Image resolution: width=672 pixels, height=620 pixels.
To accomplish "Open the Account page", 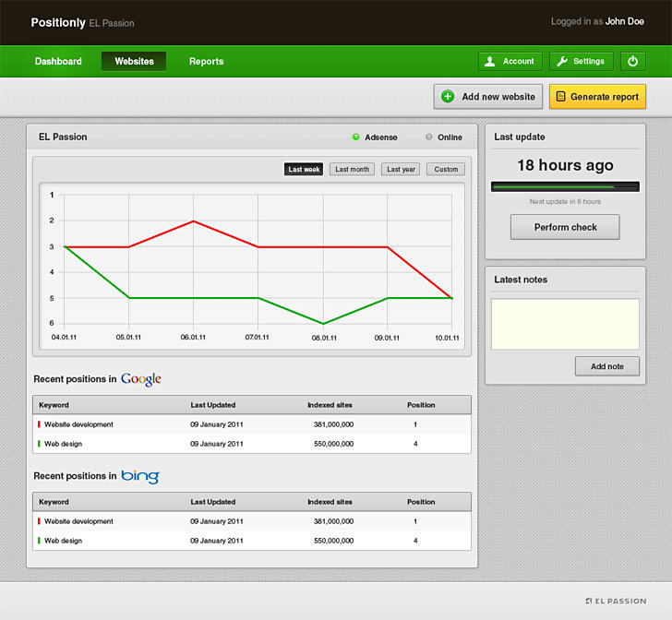I will point(510,61).
